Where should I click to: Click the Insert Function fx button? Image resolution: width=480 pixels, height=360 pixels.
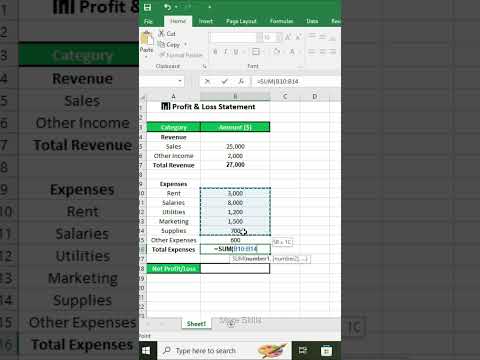point(241,81)
